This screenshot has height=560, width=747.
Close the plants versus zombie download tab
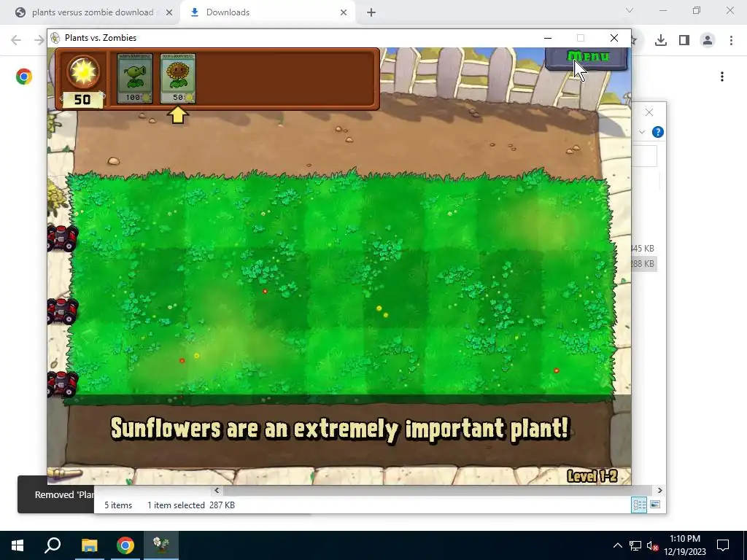coord(169,12)
